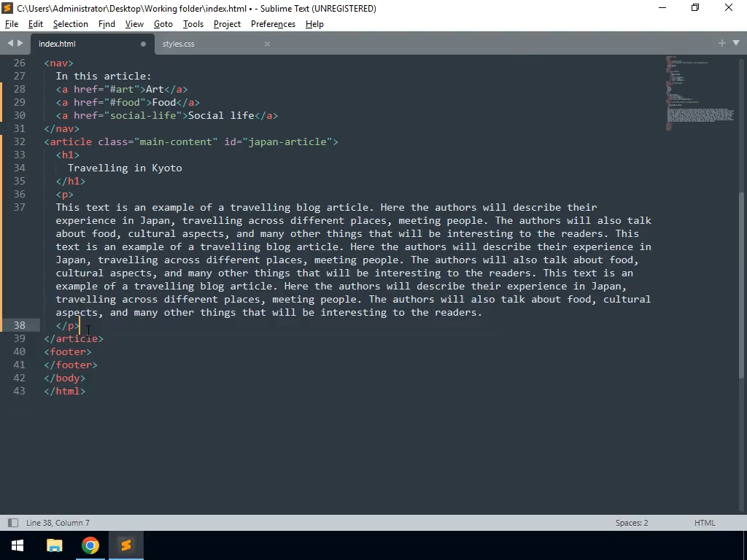Toggle the side bar icon in status bar

pos(13,523)
